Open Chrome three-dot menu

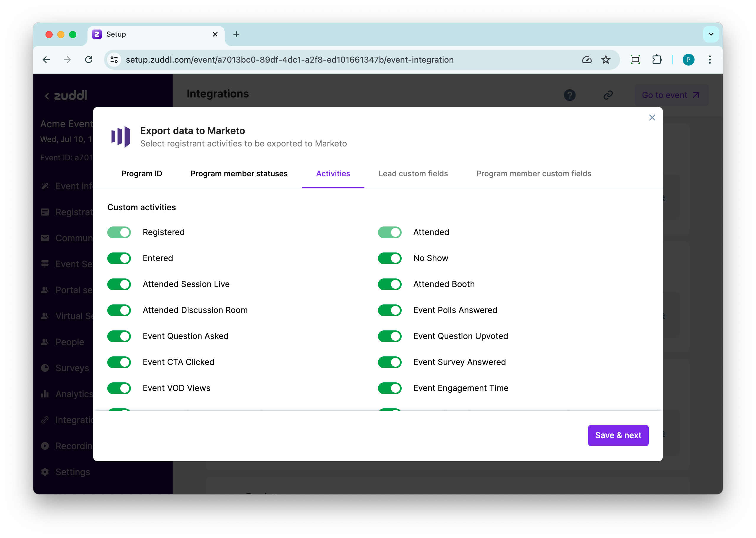pos(710,60)
